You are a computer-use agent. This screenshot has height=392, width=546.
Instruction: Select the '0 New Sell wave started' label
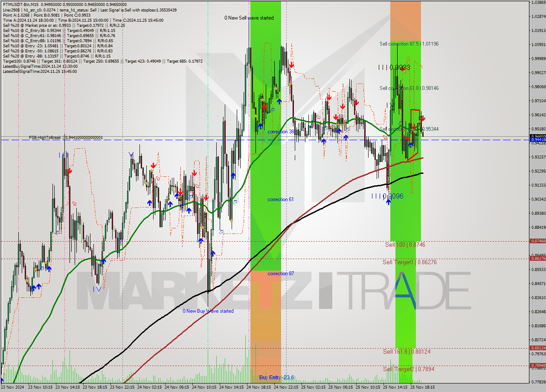click(249, 18)
